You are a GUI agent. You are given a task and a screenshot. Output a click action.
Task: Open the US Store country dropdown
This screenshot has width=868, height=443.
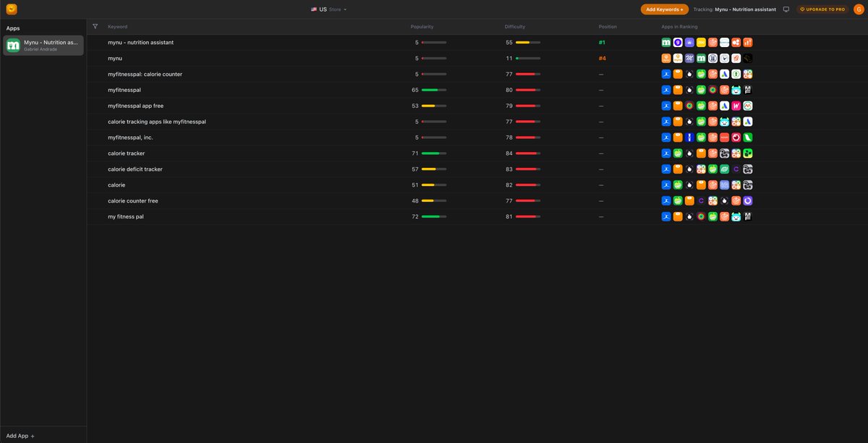pos(329,9)
